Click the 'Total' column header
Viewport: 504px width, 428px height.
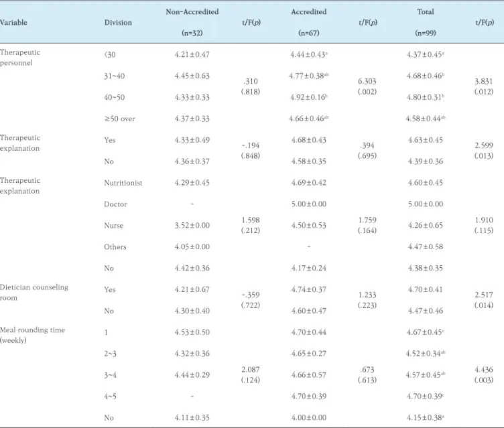pyautogui.click(x=426, y=12)
